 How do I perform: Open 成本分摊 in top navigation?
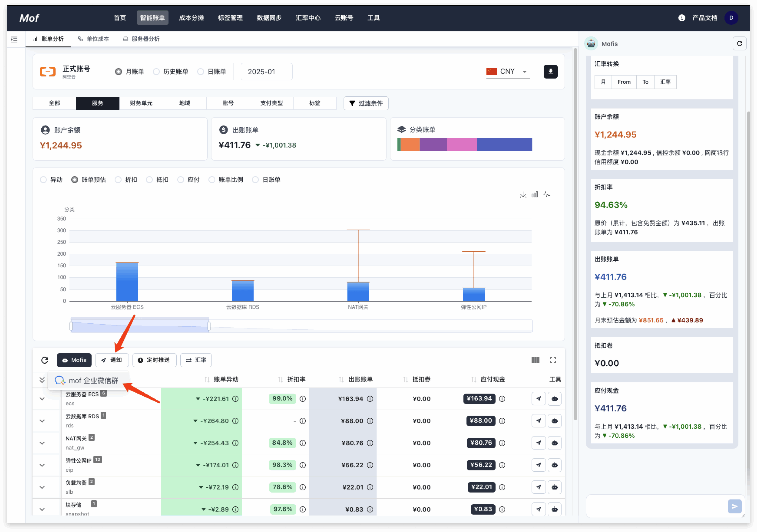coord(191,18)
